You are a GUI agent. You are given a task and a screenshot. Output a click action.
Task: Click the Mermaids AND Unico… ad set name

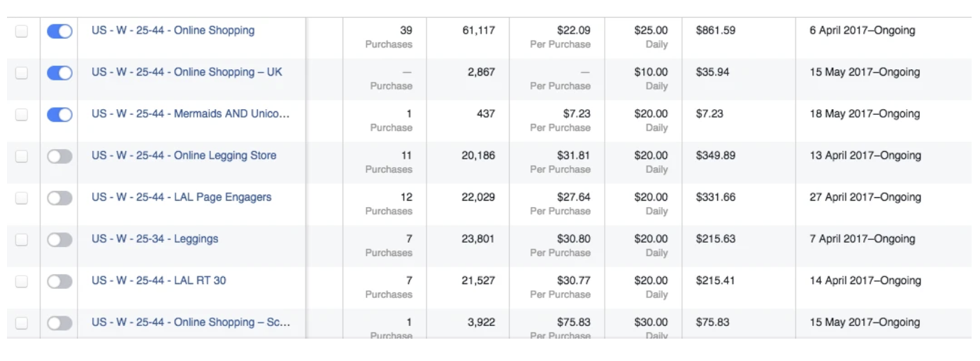click(x=190, y=114)
